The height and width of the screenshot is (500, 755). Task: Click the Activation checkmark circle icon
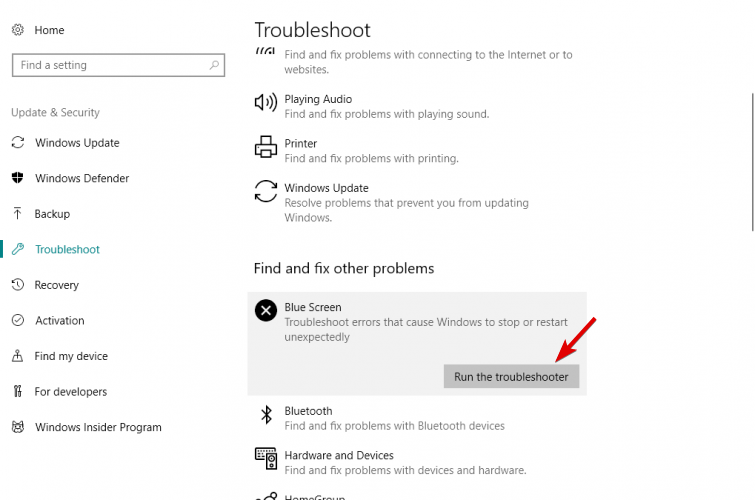coord(18,320)
